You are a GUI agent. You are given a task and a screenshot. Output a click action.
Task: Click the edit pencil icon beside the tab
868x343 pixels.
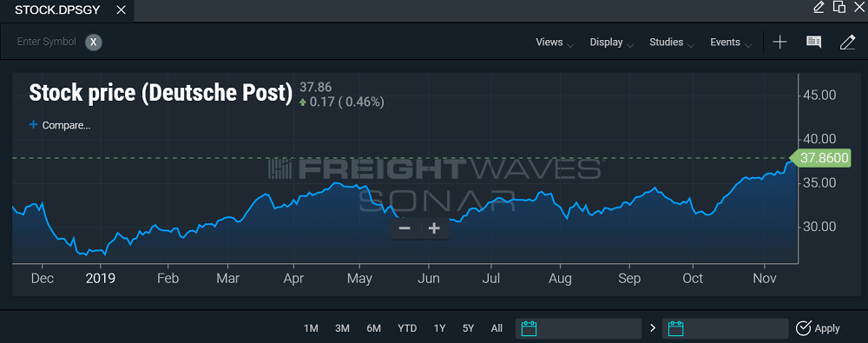point(819,7)
